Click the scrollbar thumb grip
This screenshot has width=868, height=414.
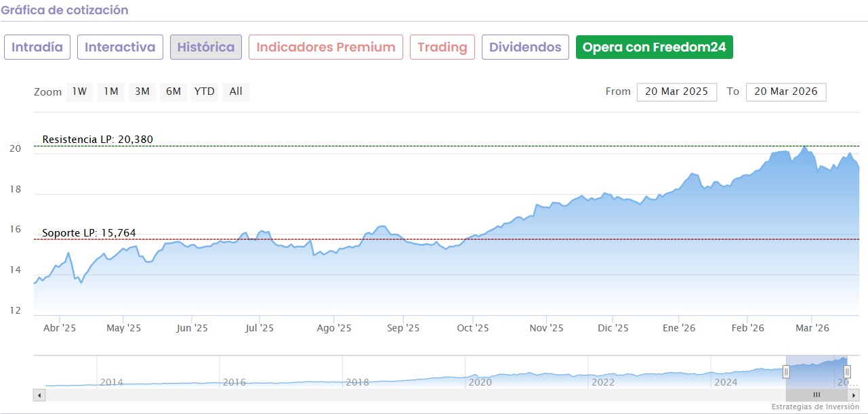click(817, 395)
